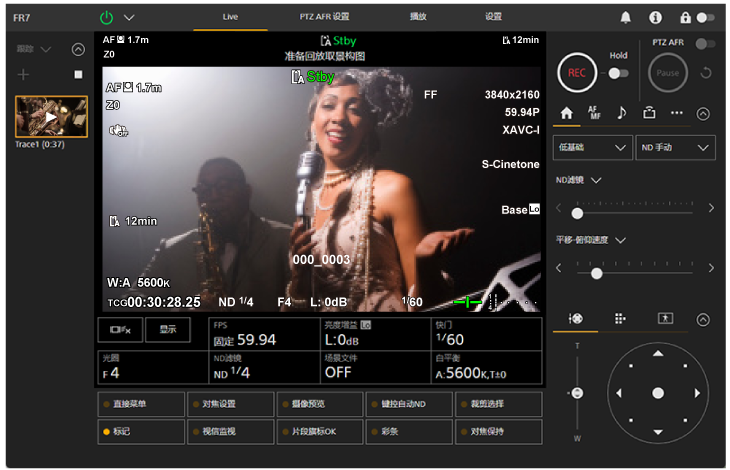The height and width of the screenshot is (470, 730).
Task: Switch to the 播放 tab
Action: (x=419, y=17)
